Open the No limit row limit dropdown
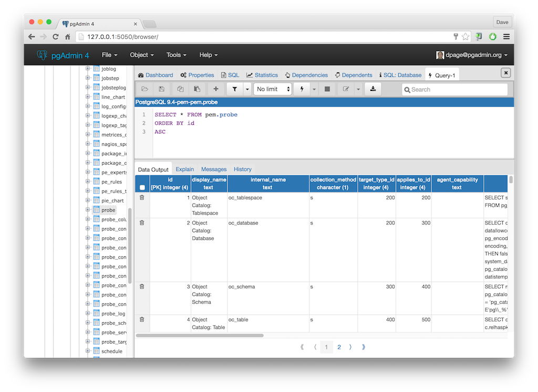 point(273,89)
